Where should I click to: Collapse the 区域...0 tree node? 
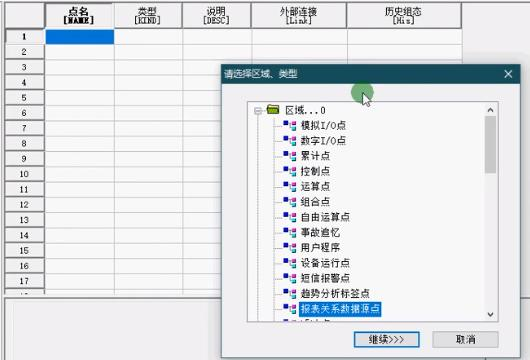point(258,111)
